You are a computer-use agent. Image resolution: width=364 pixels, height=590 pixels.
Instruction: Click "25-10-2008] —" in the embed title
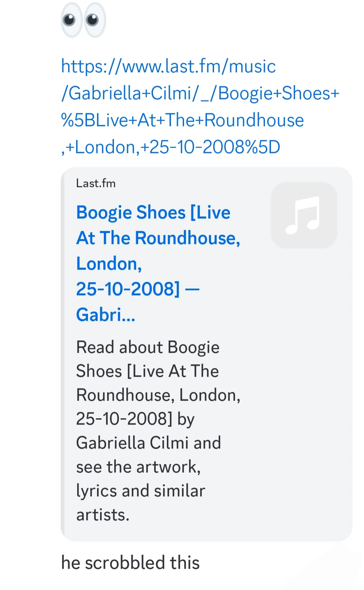138,289
